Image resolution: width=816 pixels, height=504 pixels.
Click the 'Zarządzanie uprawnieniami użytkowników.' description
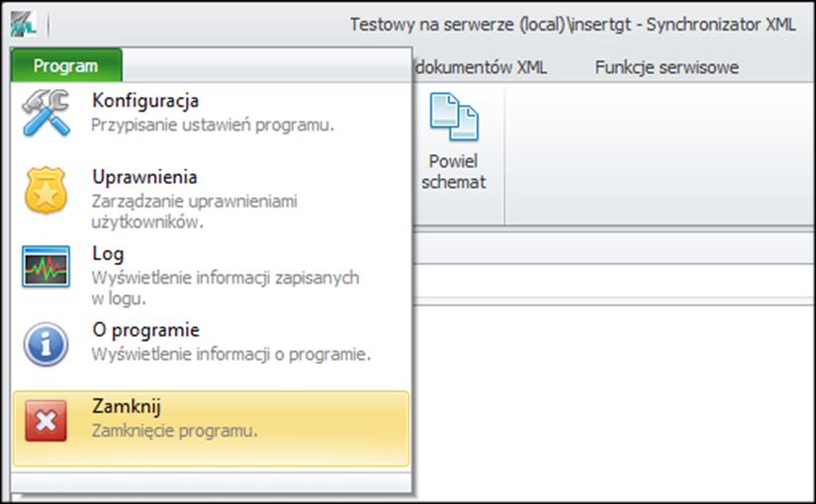coord(194,211)
